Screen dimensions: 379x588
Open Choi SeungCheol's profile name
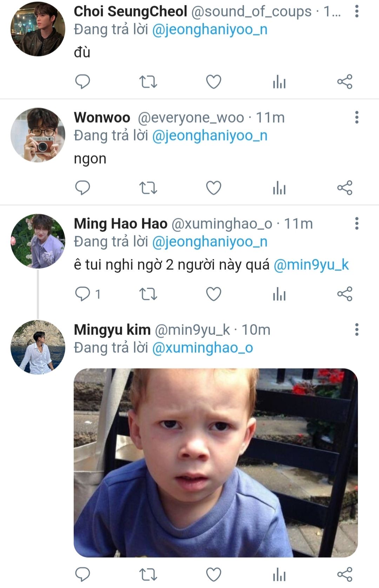130,12
